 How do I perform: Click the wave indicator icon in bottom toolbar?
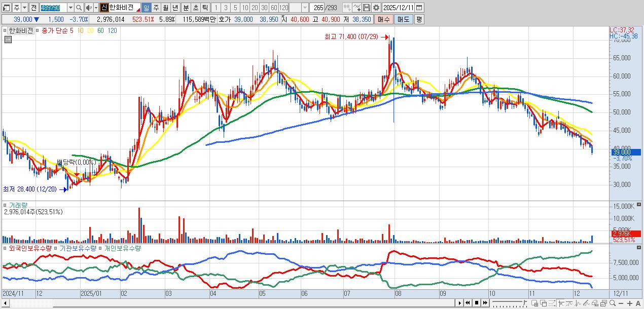569,303
